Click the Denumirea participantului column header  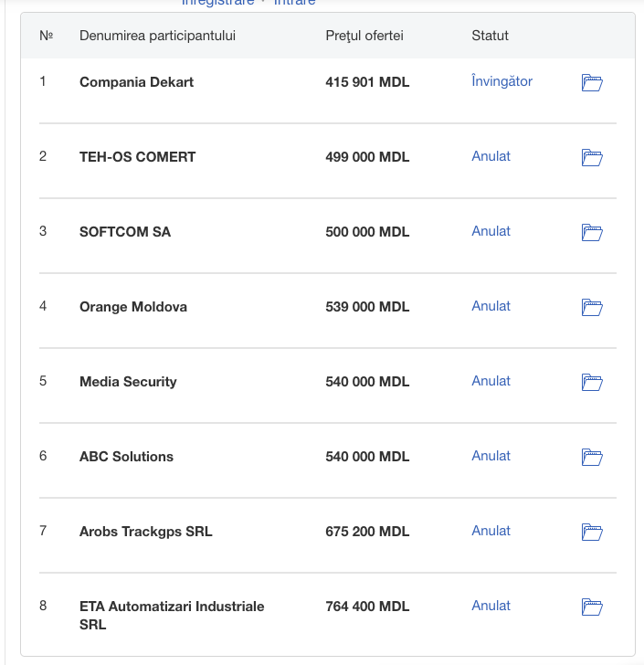(157, 36)
